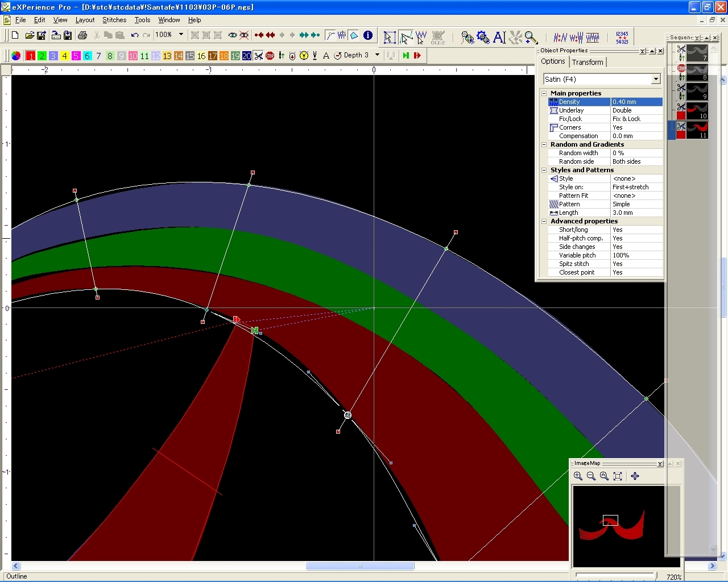The width and height of the screenshot is (728, 582).
Task: Select the Density property row
Action: 605,102
